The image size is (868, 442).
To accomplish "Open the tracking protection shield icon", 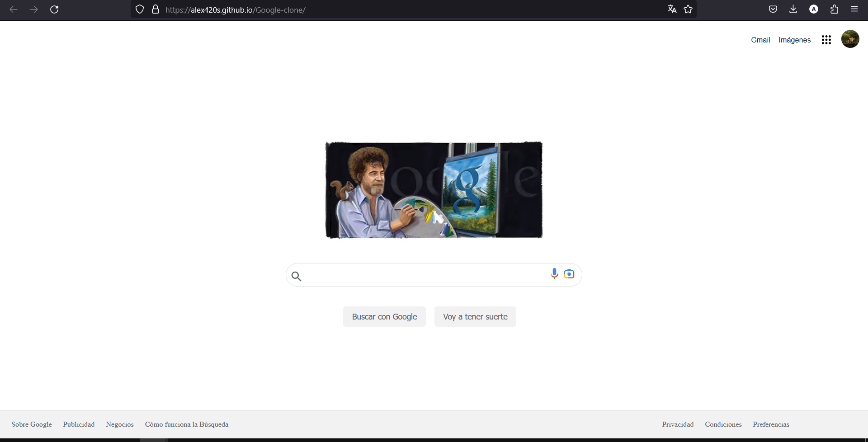I will pos(140,9).
